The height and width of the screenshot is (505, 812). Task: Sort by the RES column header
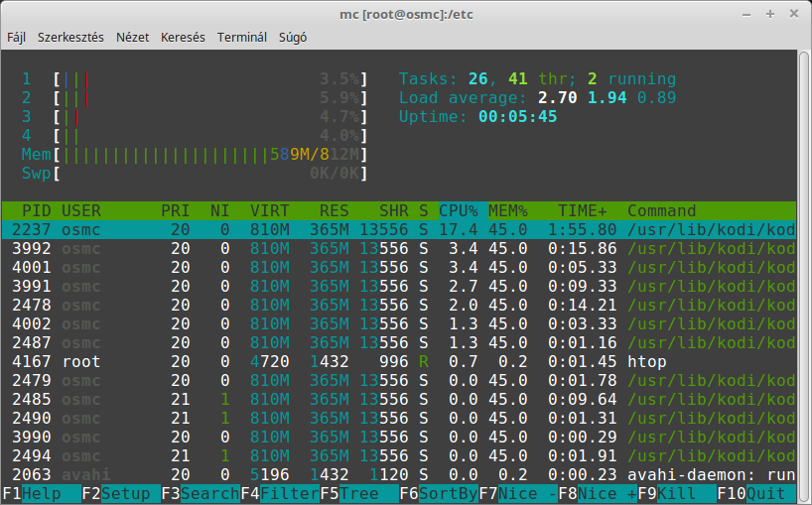(334, 211)
